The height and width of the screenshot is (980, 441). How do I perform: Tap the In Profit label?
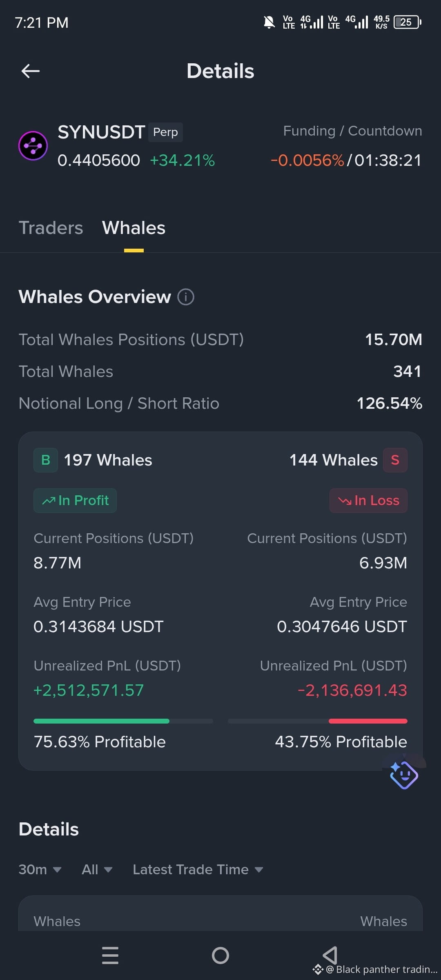75,501
